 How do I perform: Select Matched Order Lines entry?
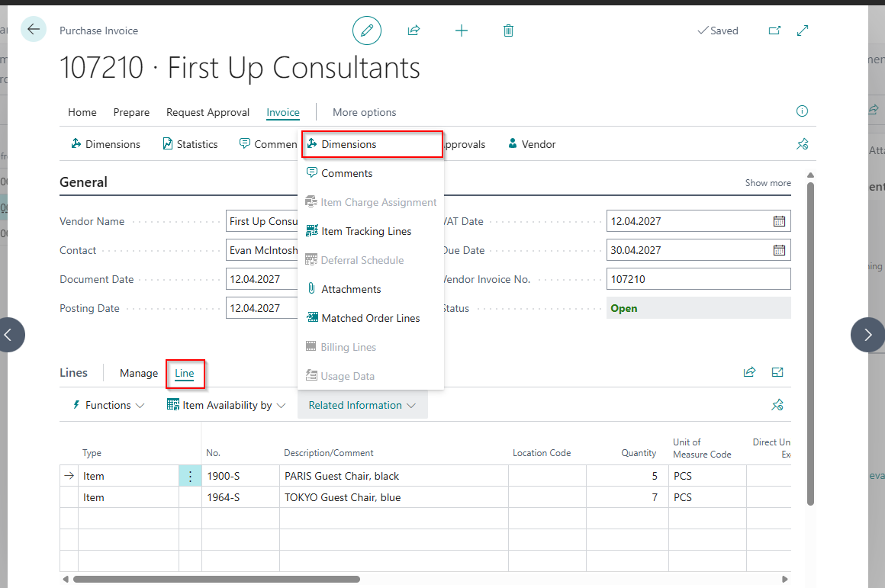coord(371,318)
